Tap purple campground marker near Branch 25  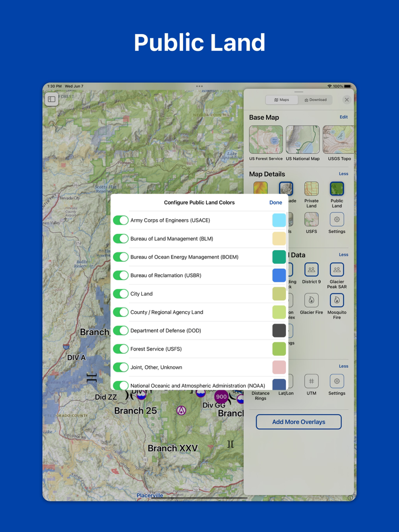pyautogui.click(x=182, y=410)
